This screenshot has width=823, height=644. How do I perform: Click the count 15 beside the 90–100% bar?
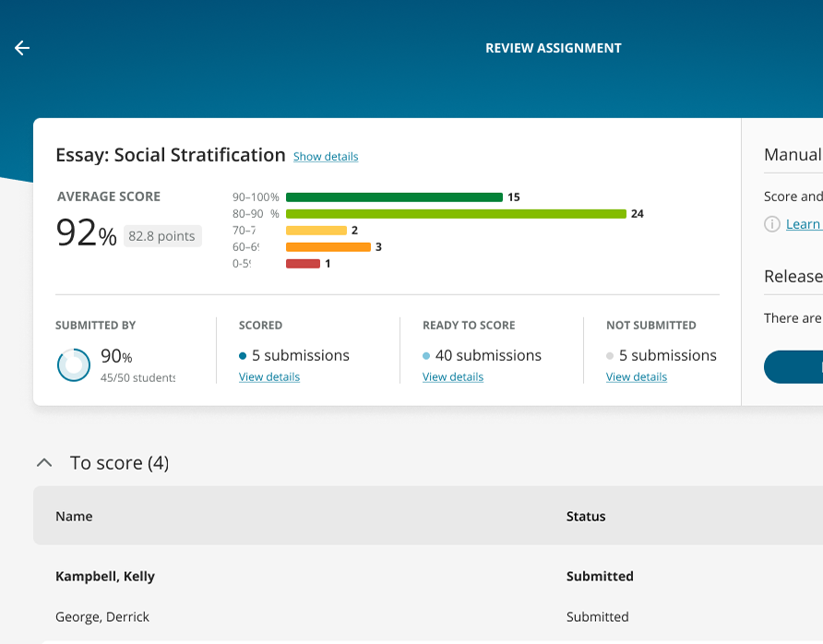[x=514, y=197]
